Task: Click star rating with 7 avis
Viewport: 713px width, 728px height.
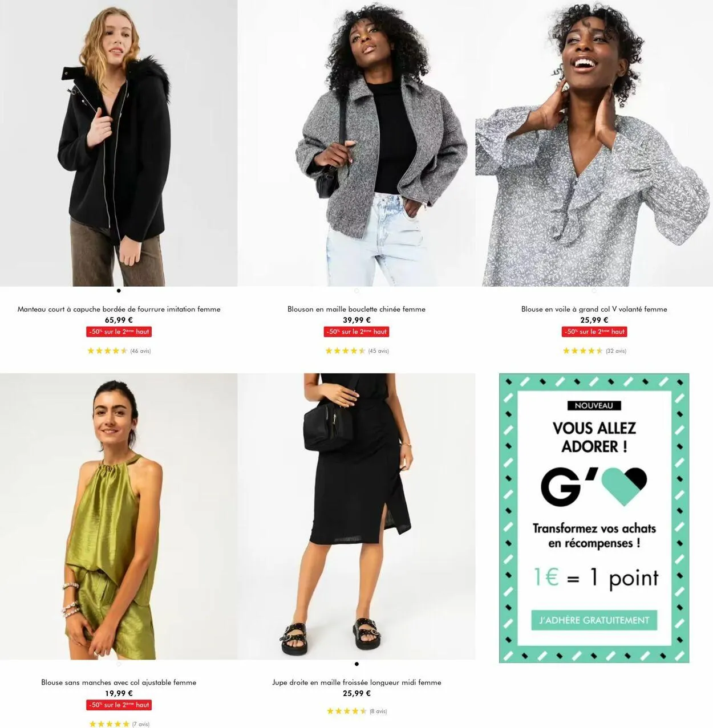Action: point(119,724)
